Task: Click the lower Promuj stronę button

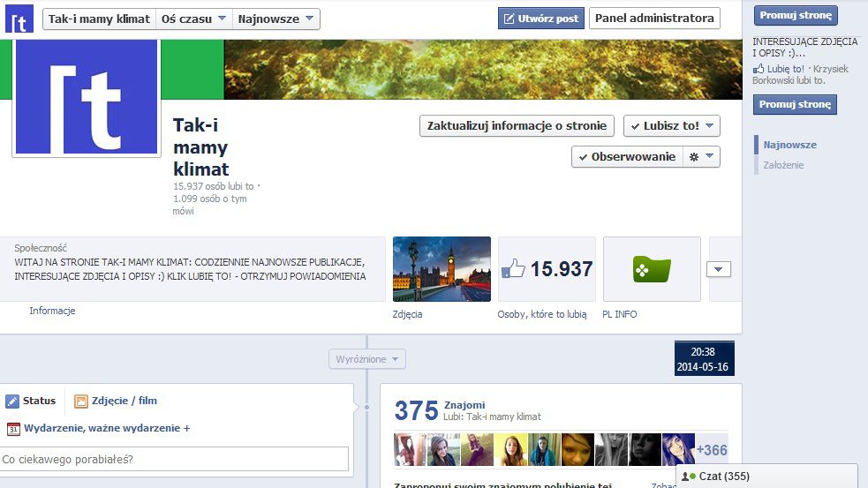Action: [x=795, y=104]
